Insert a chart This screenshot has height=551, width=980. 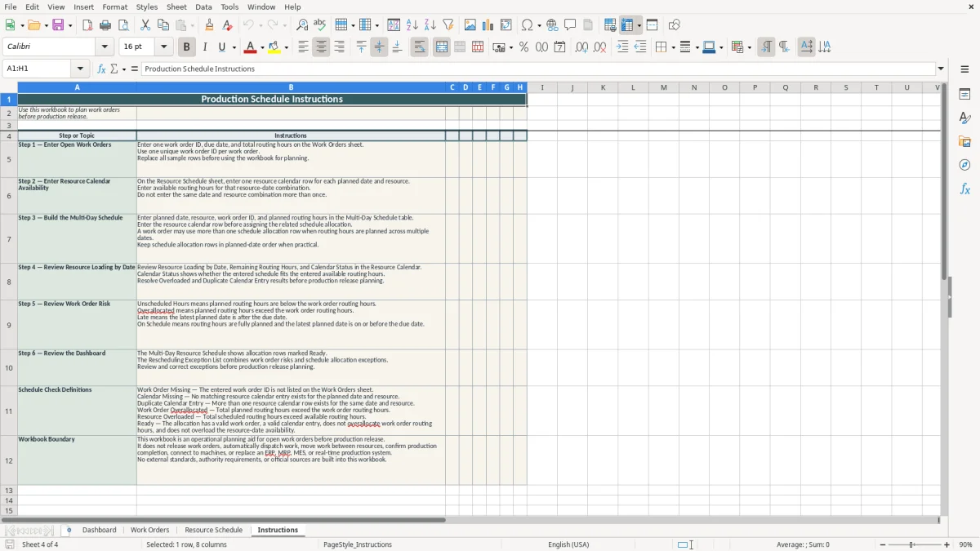pos(488,25)
